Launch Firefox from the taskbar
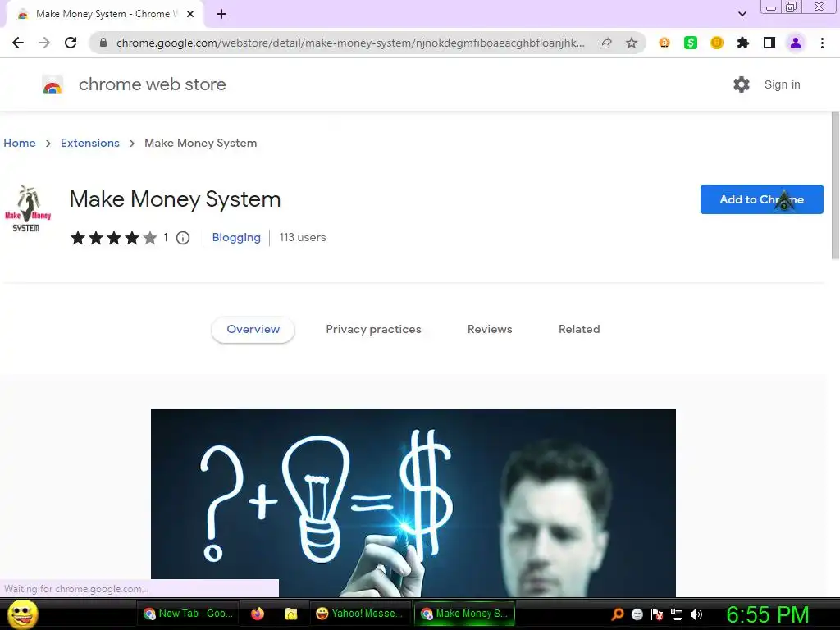Viewport: 840px width, 630px height. (x=258, y=614)
